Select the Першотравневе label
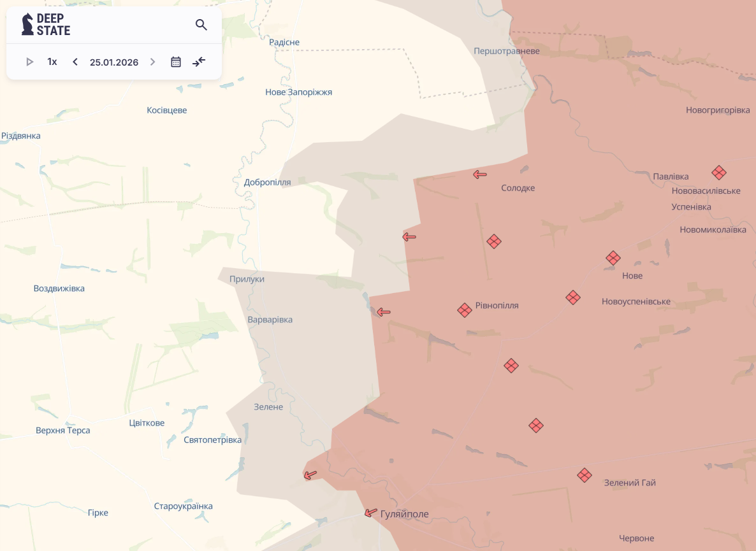756x551 pixels. 507,51
